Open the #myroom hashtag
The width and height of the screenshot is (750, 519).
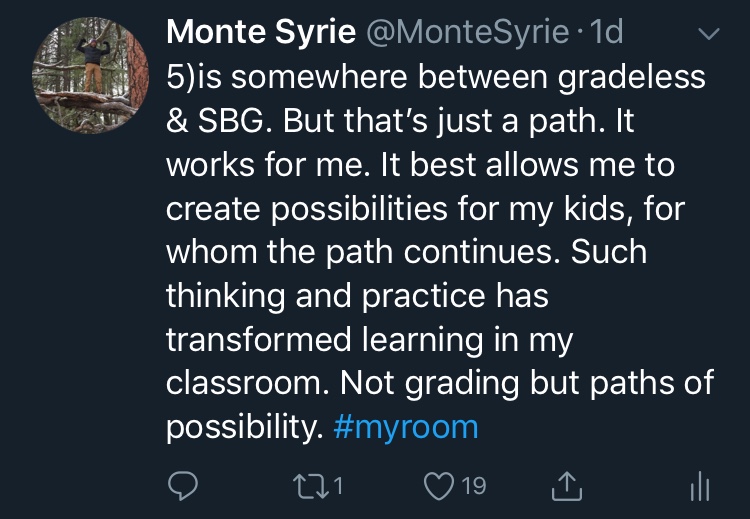click(x=403, y=428)
